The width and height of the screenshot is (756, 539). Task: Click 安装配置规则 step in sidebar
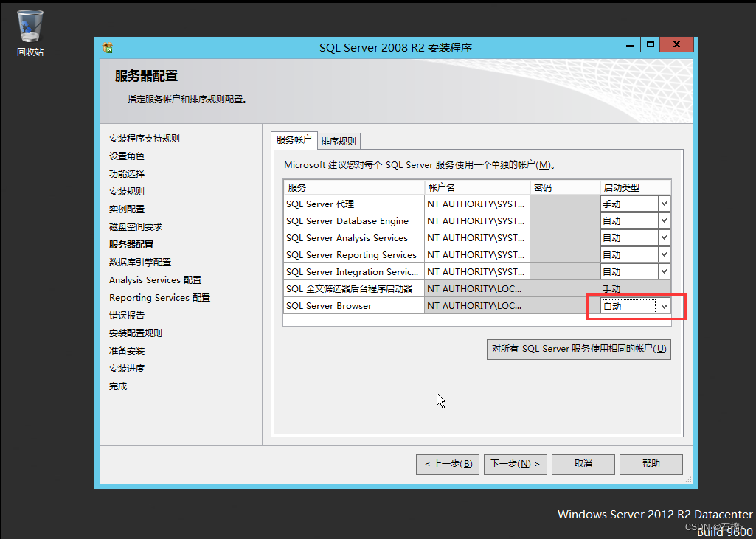(136, 333)
